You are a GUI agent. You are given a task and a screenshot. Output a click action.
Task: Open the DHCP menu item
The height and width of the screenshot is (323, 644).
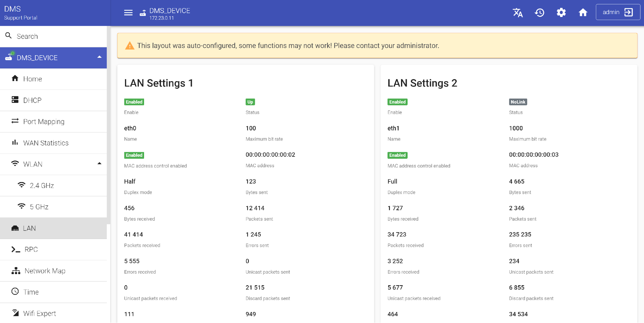click(x=32, y=100)
